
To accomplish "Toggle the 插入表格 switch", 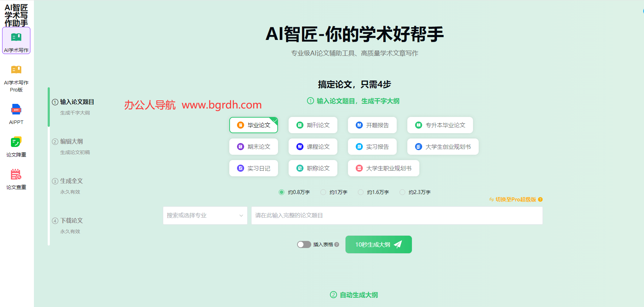I will [304, 244].
